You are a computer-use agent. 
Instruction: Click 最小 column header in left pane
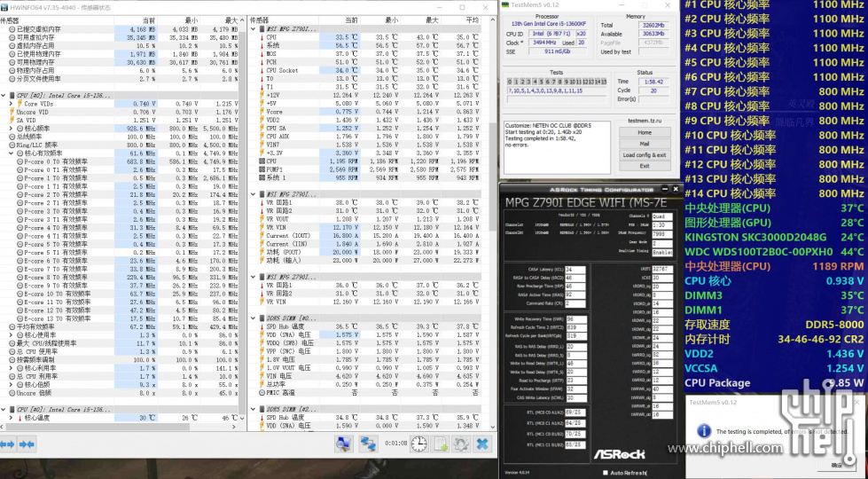(178, 20)
